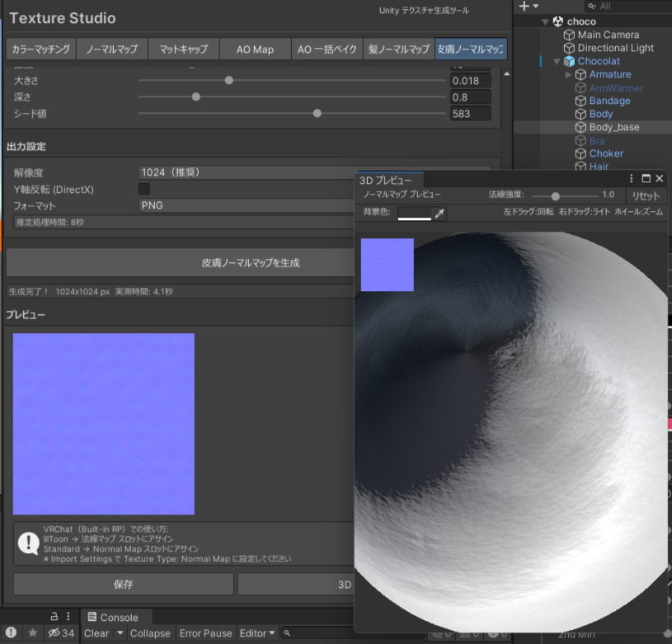Toggle Console Error Pause

coord(205,632)
